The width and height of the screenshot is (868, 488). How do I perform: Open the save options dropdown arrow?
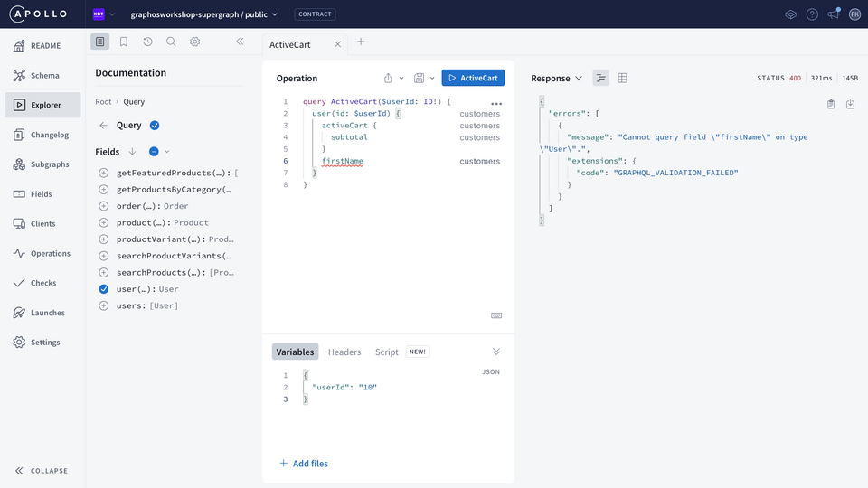click(432, 78)
